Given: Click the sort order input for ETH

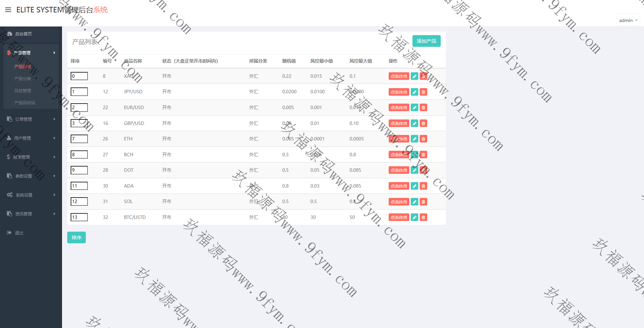Looking at the screenshot, I should [x=79, y=139].
